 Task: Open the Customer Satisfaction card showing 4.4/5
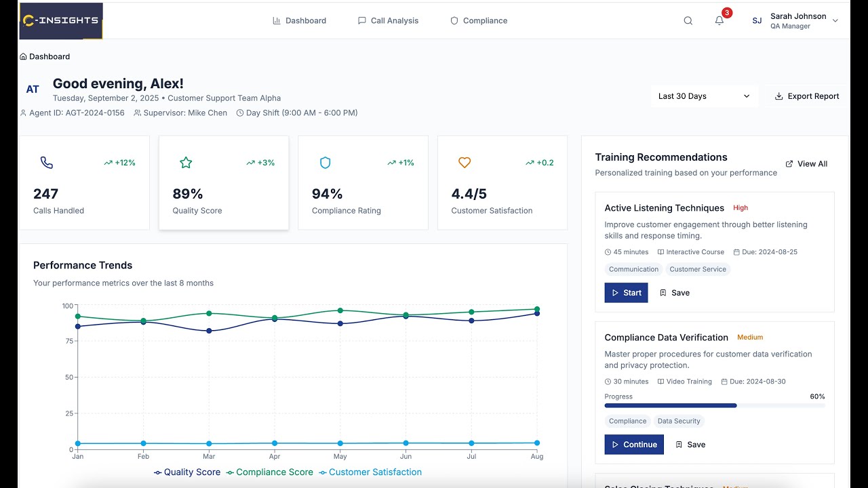(502, 183)
